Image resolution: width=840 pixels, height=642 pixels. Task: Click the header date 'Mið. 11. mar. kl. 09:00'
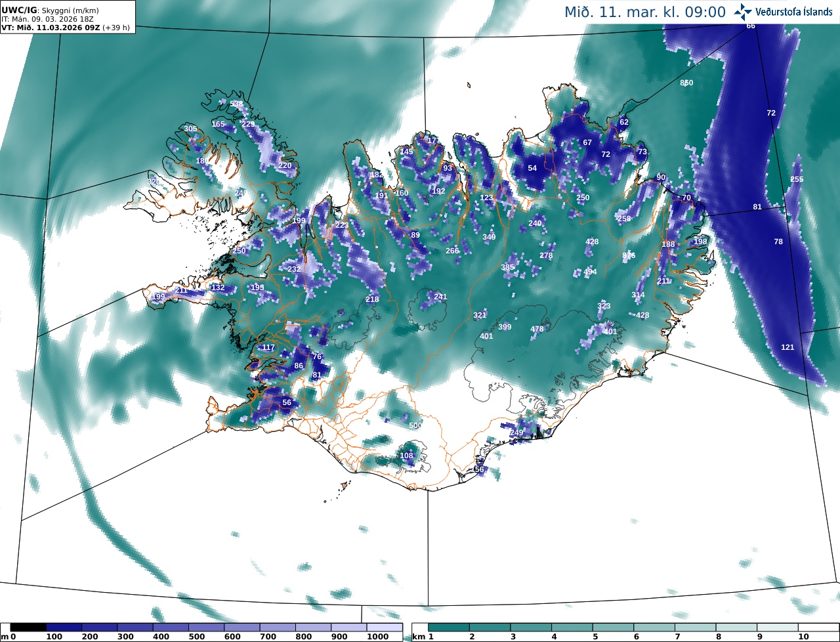[645, 12]
